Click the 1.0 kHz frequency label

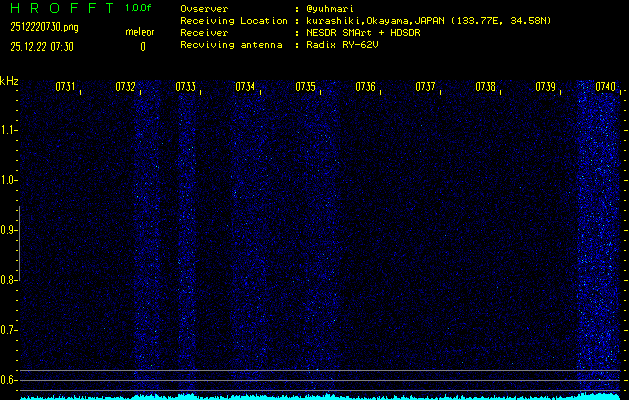9,180
